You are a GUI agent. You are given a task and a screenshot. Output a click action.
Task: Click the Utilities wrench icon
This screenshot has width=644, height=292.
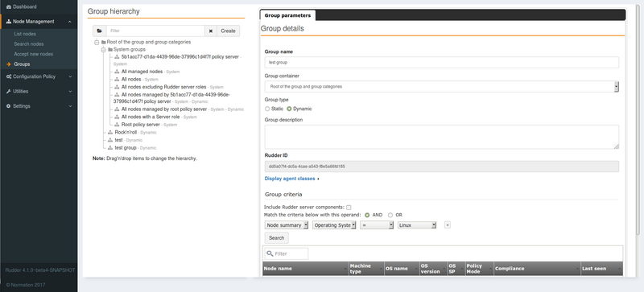click(x=9, y=91)
